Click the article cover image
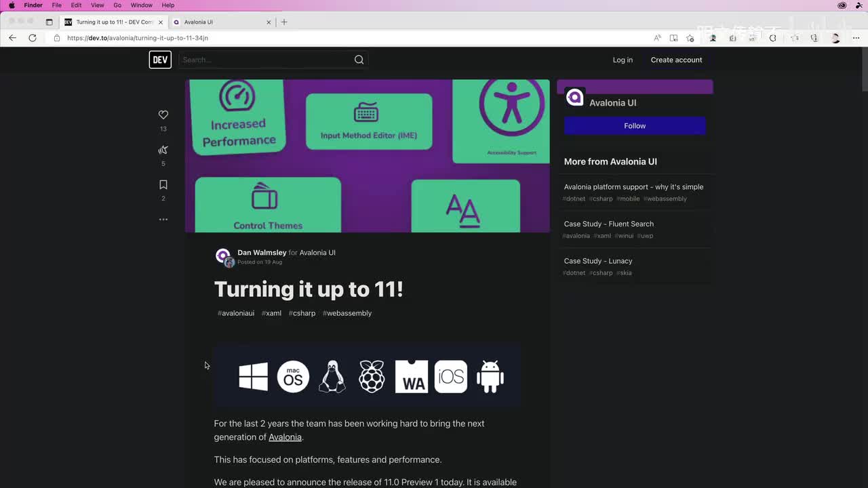The image size is (868, 488). pos(368,156)
